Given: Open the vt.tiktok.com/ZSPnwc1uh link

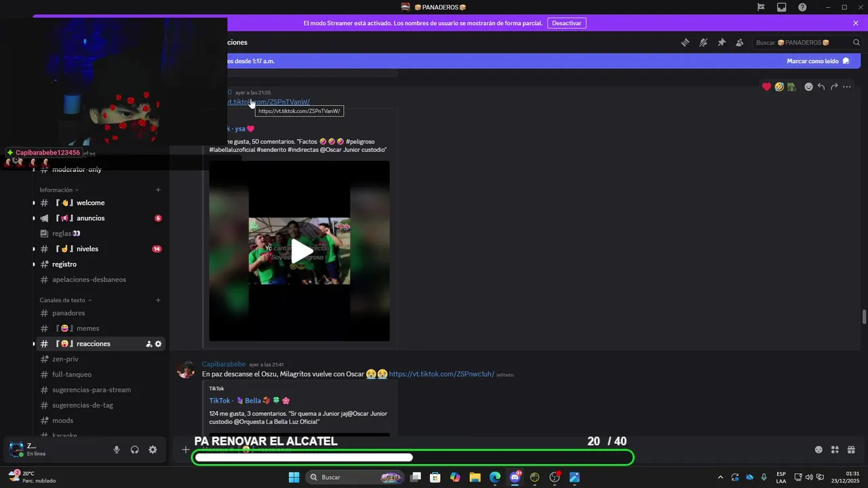Looking at the screenshot, I should [x=441, y=373].
